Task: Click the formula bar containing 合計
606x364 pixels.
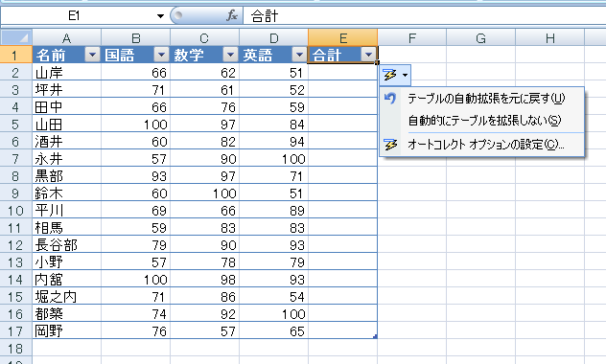Action: coord(425,16)
